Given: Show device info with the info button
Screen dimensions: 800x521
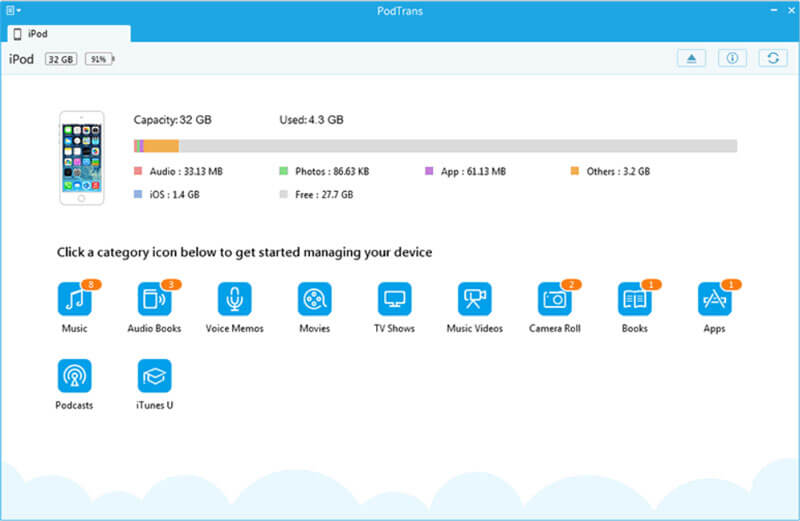Looking at the screenshot, I should pyautogui.click(x=732, y=59).
